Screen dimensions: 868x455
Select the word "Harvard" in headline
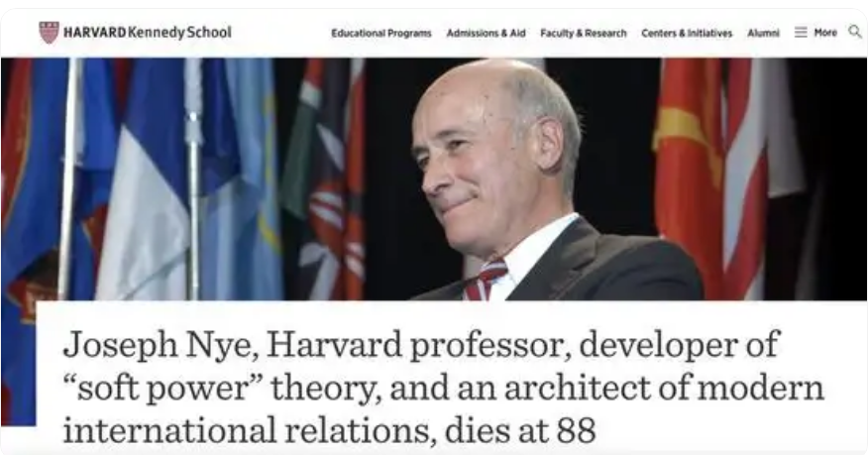tap(334, 344)
